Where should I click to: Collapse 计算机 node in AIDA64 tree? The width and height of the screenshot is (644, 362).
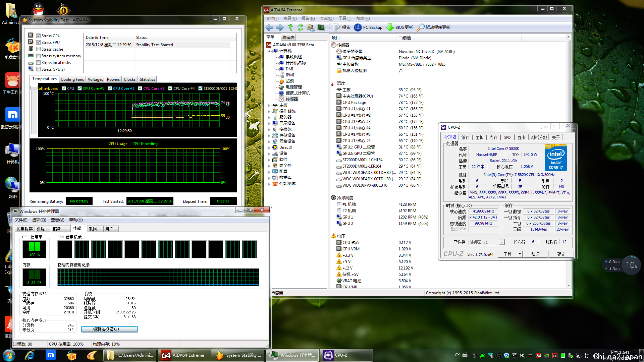click(269, 51)
